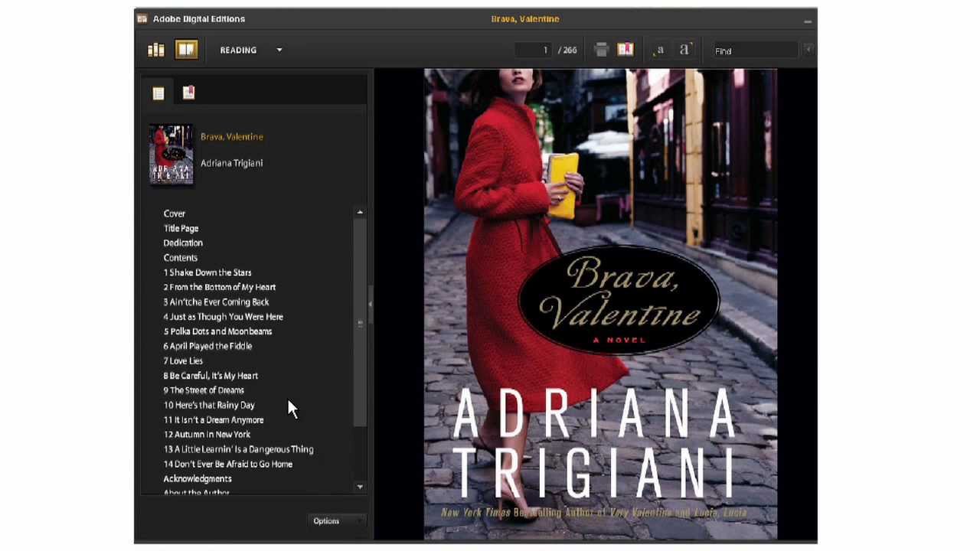Viewport: 980px width, 551px height.
Task: Open chapter 4 Just as Though You Were Here
Action: [223, 317]
